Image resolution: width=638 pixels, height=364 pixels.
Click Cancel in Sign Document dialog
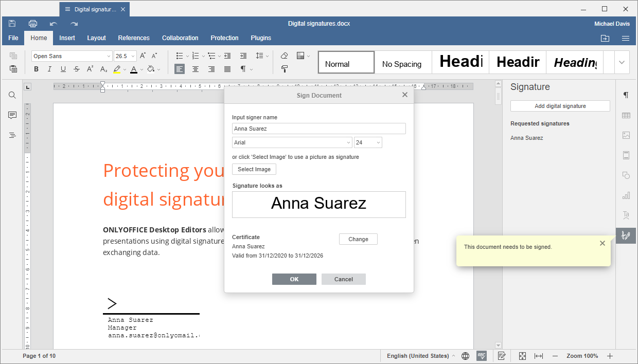pos(344,279)
